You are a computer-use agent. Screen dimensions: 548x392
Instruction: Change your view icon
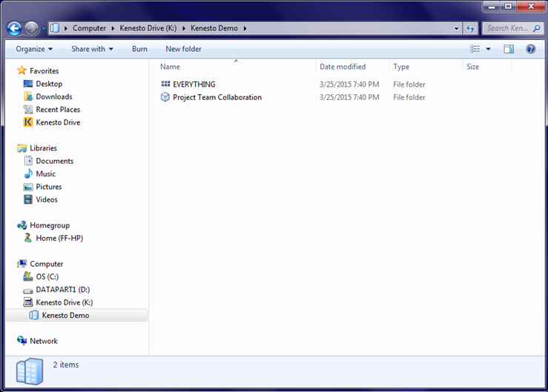pyautogui.click(x=475, y=49)
